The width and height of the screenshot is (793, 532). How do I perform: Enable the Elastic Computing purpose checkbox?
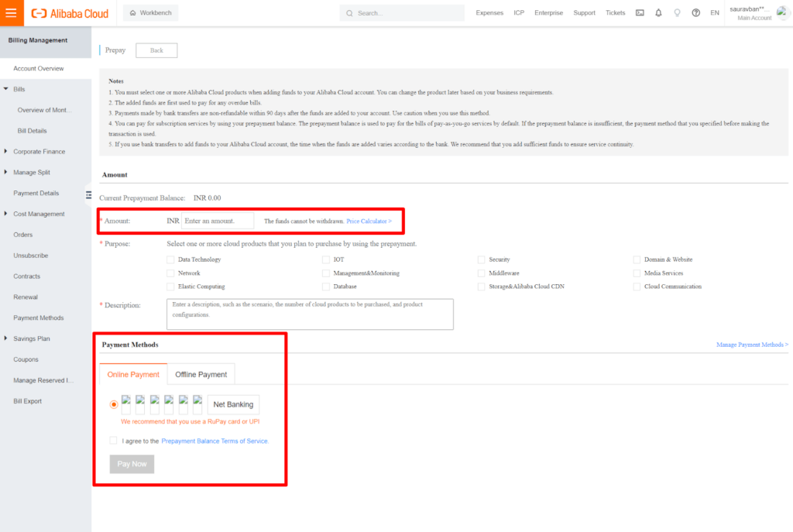pyautogui.click(x=170, y=287)
